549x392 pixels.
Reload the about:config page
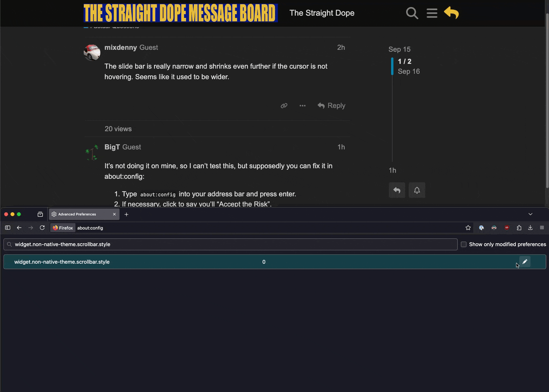click(x=42, y=228)
